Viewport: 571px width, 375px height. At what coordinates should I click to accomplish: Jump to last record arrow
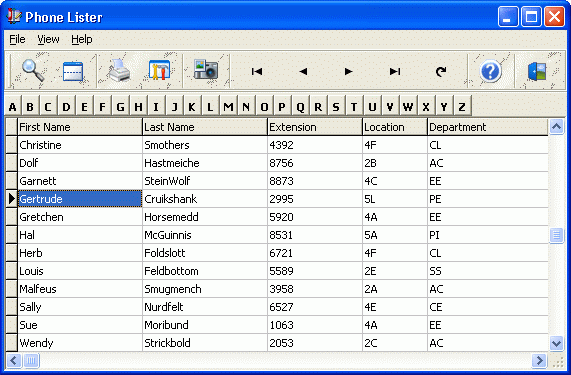[395, 71]
